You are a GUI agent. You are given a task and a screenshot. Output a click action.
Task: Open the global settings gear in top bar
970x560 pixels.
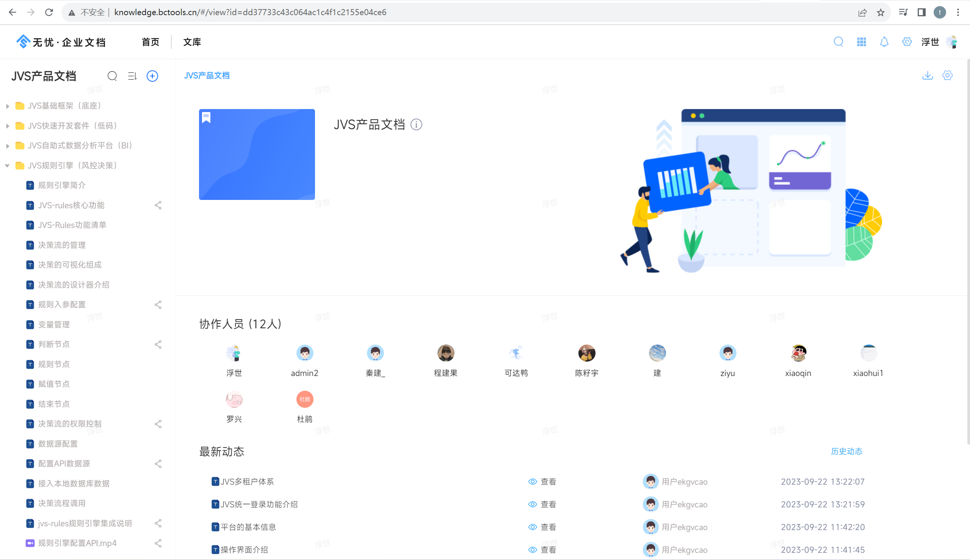(x=907, y=42)
